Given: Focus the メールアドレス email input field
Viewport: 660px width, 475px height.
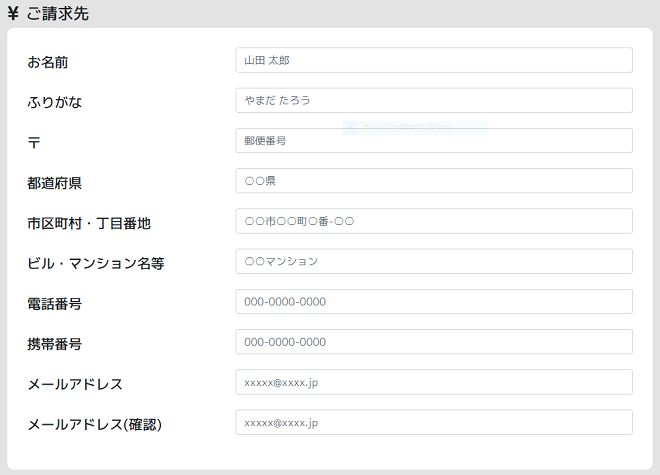Looking at the screenshot, I should (433, 382).
